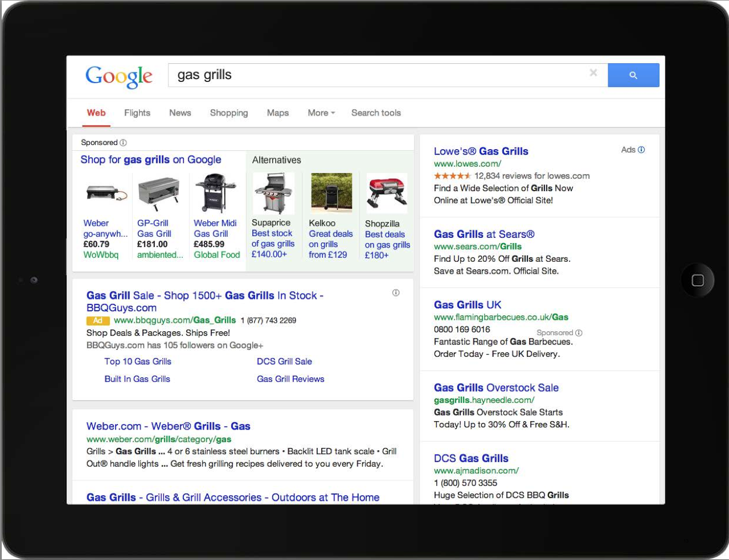Open the Supaprice grill image
This screenshot has width=729, height=560.
tap(273, 193)
